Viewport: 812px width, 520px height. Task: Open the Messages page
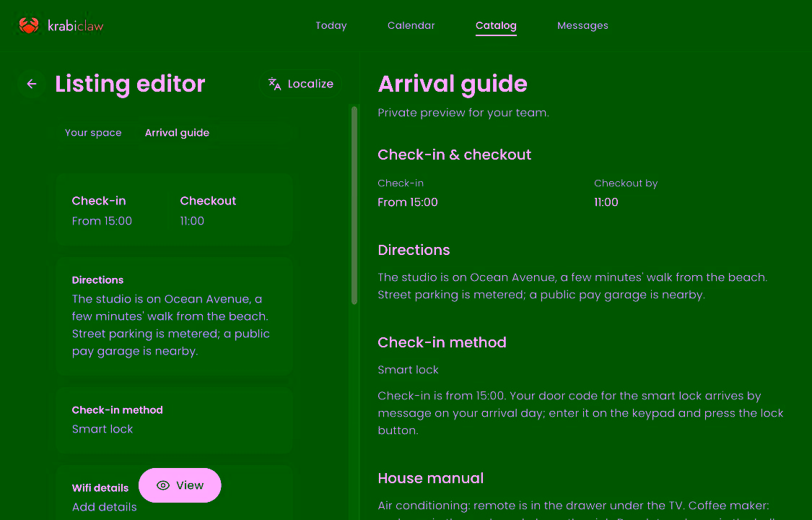point(582,25)
